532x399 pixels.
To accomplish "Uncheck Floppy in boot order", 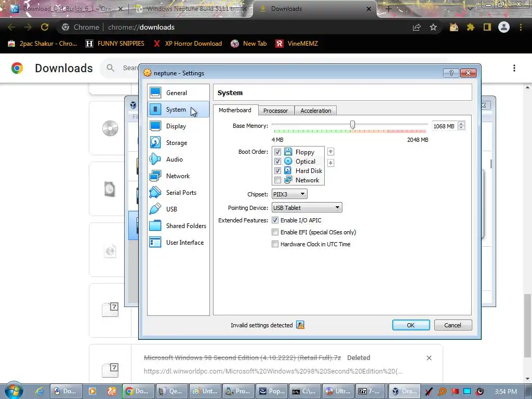I will click(277, 152).
